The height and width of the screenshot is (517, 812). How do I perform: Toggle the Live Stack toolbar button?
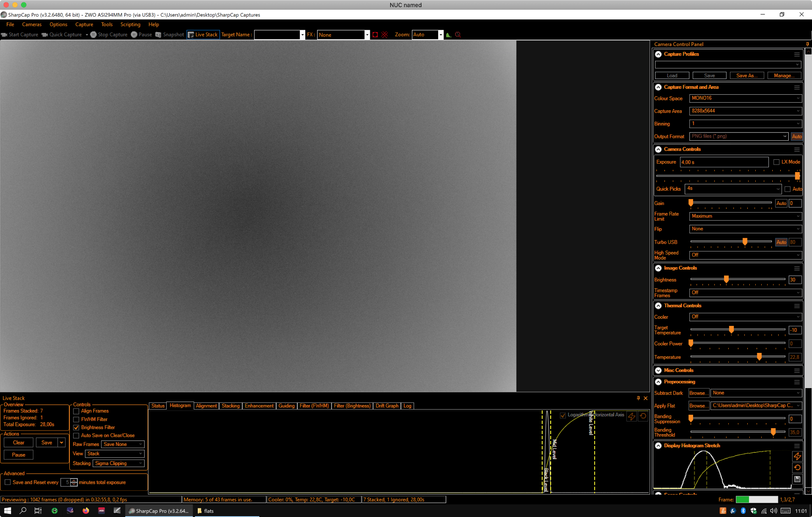(203, 35)
